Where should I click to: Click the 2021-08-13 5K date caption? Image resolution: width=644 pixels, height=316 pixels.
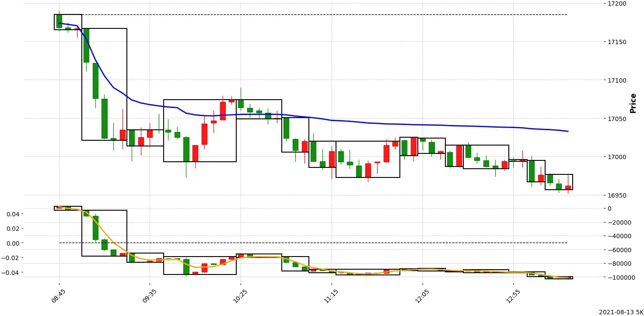(620, 312)
